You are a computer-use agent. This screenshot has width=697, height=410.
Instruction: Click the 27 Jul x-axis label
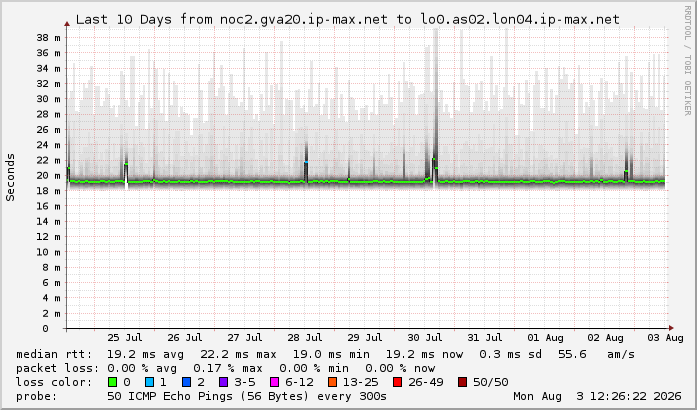245,338
